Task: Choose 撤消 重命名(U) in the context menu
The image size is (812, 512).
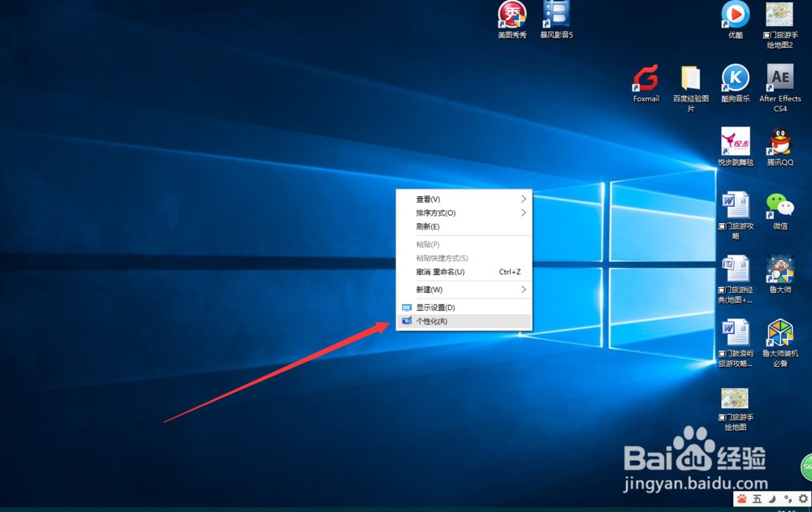Action: (464, 272)
